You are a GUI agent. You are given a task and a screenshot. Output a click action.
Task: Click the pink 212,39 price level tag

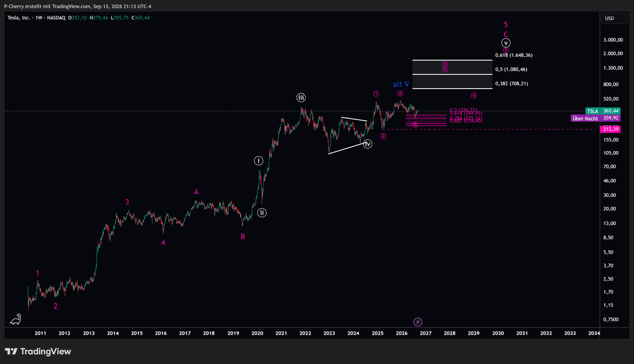pyautogui.click(x=610, y=129)
